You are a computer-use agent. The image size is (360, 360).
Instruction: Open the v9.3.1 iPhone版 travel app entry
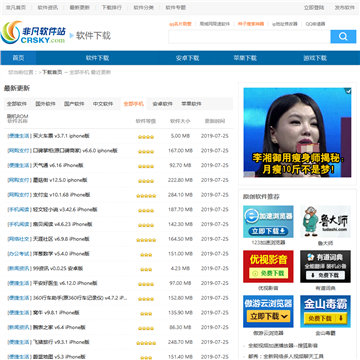point(61,342)
